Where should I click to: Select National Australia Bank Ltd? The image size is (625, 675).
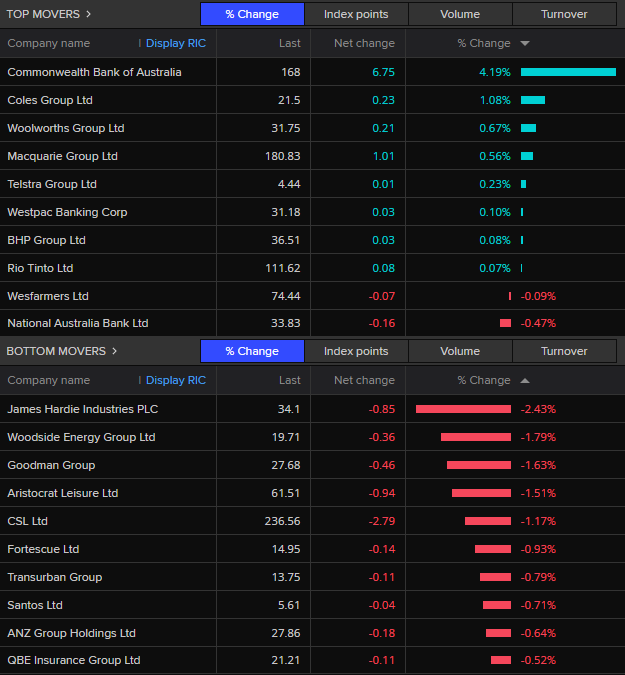pyautogui.click(x=78, y=323)
